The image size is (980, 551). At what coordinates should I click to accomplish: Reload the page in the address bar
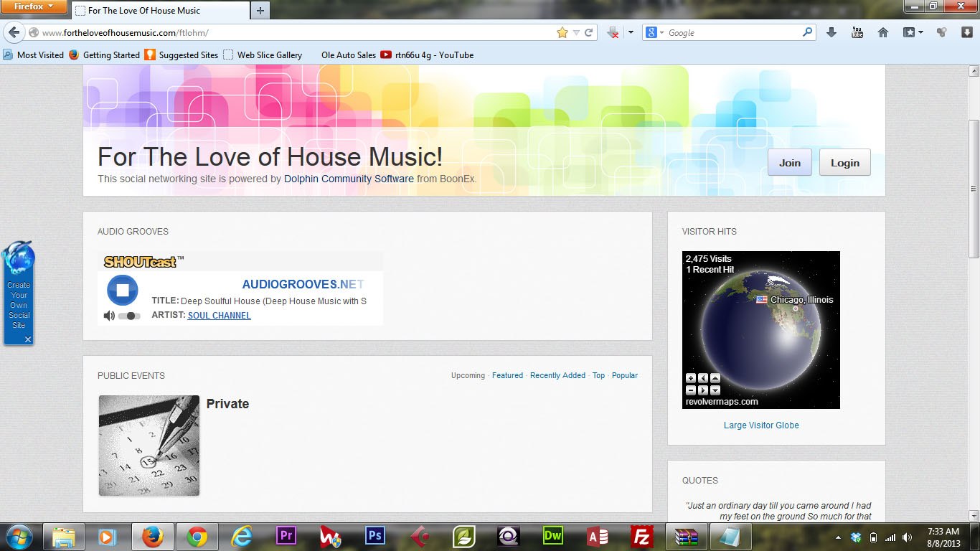tap(589, 32)
